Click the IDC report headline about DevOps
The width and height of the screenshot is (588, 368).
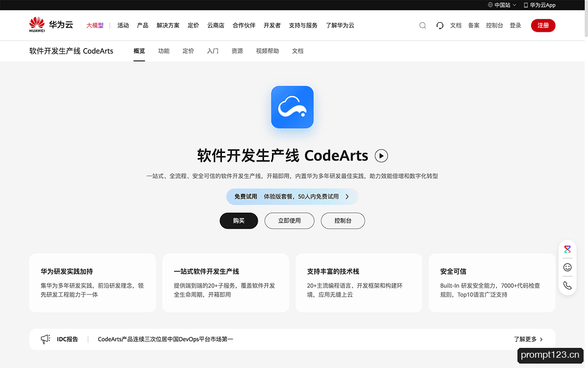166,339
